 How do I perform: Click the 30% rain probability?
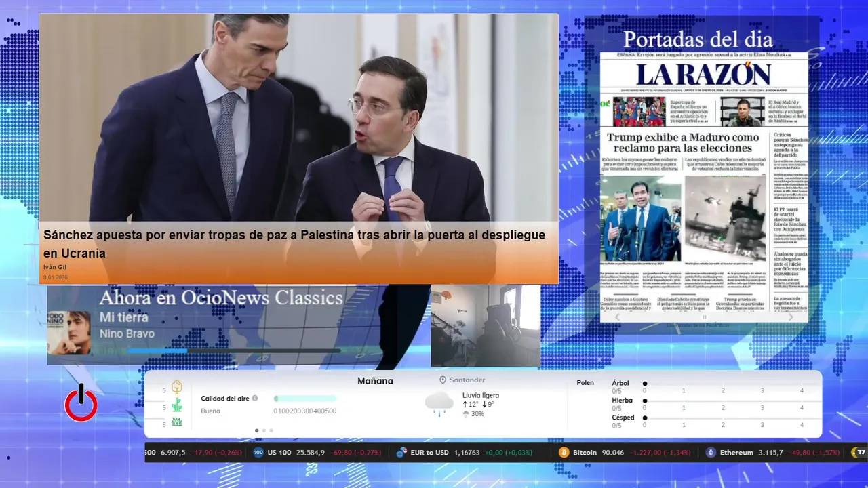tap(477, 413)
